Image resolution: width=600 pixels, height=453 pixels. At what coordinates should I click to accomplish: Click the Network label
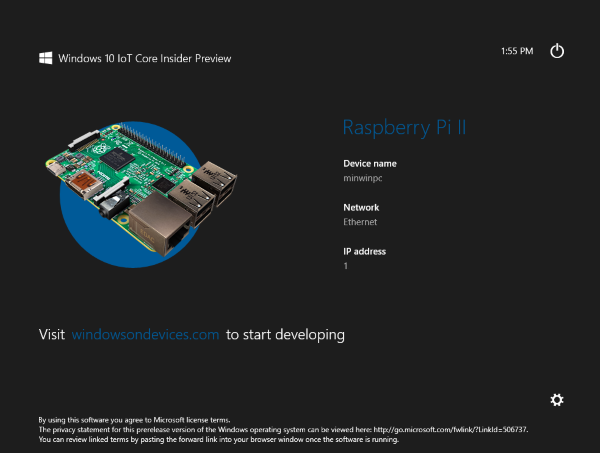tap(361, 207)
